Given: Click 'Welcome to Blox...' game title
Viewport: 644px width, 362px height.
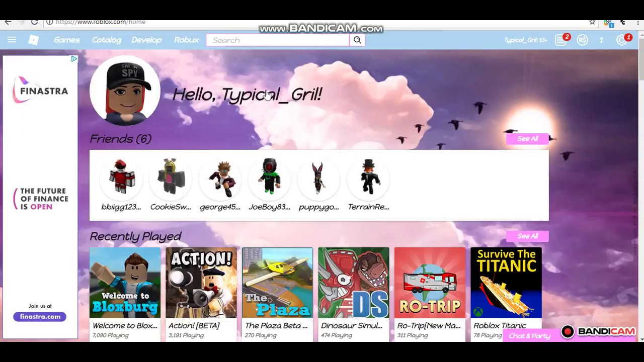Looking at the screenshot, I should (125, 326).
